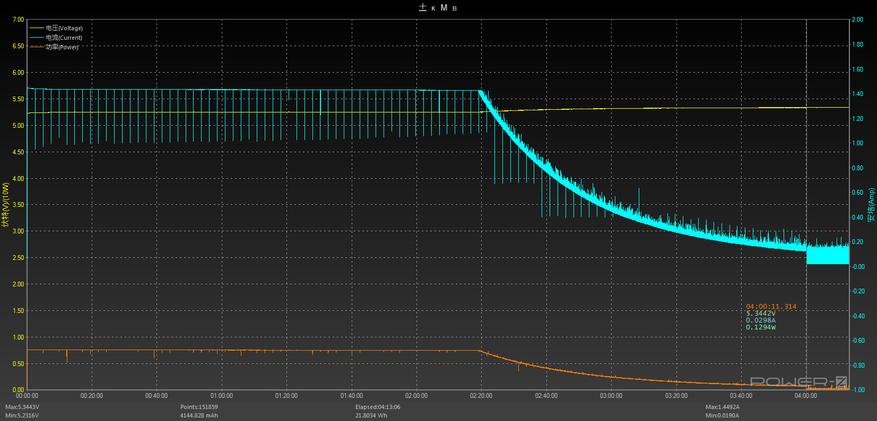
Task: Click the orange cursor timestamp 04:00:11.314
Action: pyautogui.click(x=771, y=306)
